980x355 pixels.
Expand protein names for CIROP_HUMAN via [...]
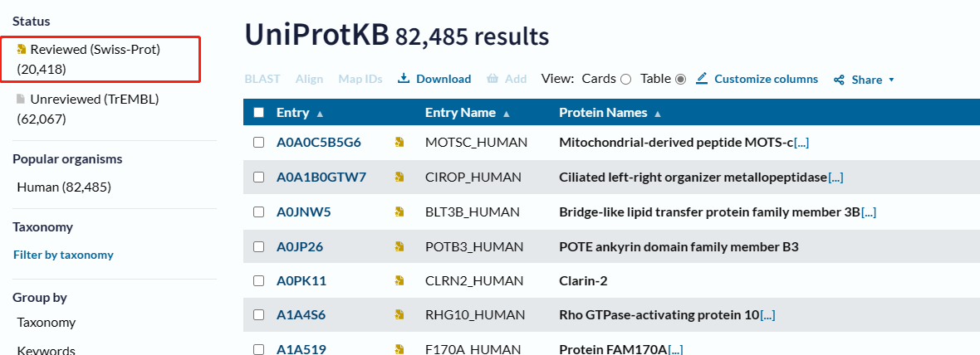click(x=835, y=177)
